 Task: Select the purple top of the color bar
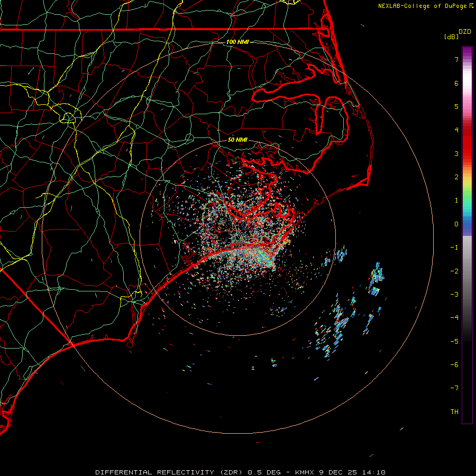pos(467,50)
